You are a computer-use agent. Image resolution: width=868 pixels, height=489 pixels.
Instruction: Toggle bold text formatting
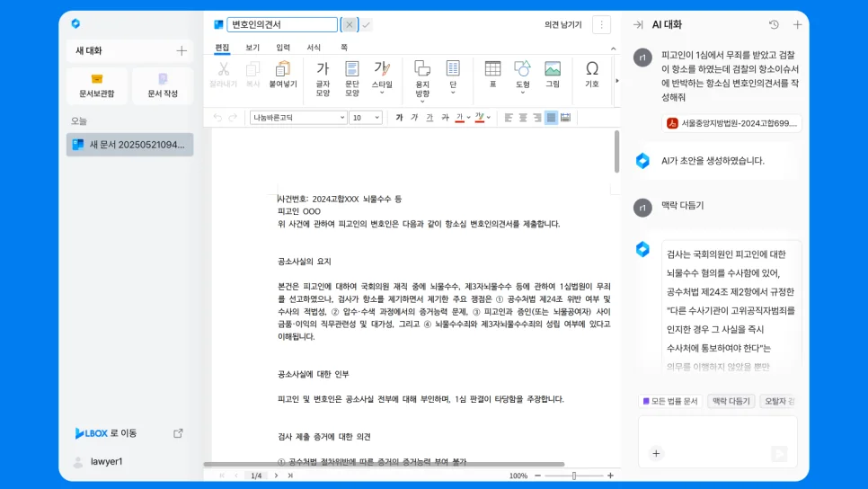pyautogui.click(x=399, y=118)
